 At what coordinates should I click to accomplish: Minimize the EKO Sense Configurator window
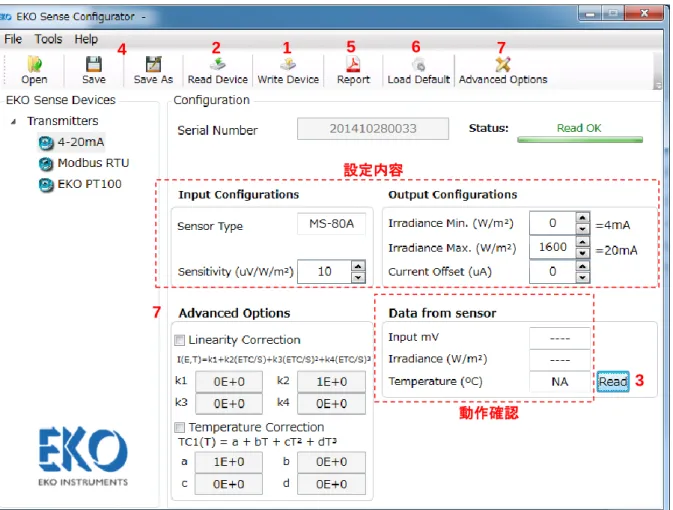click(590, 14)
